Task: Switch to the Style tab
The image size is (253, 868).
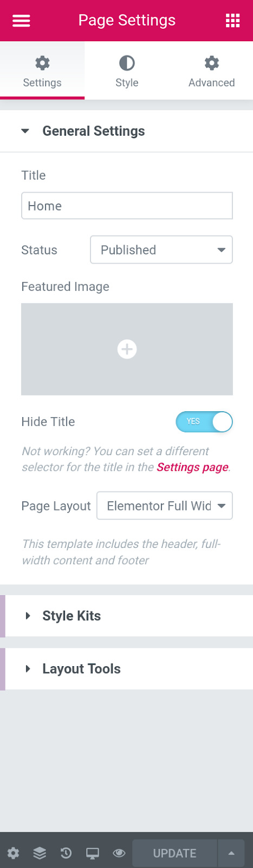Action: [127, 71]
